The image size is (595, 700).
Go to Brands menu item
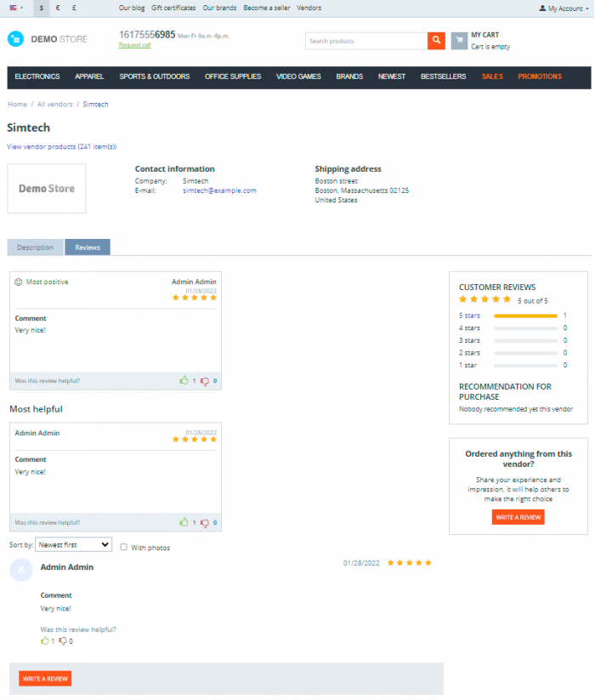(x=349, y=77)
